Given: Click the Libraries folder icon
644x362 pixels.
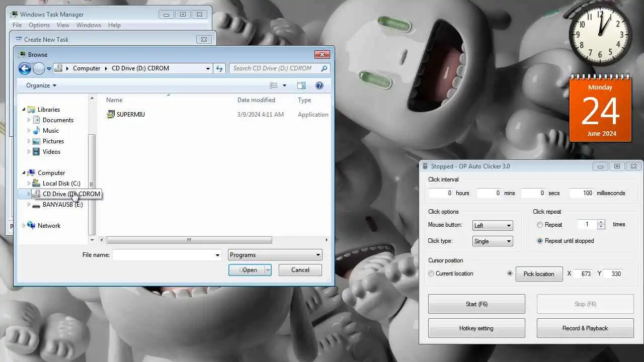Looking at the screenshot, I should [x=32, y=109].
